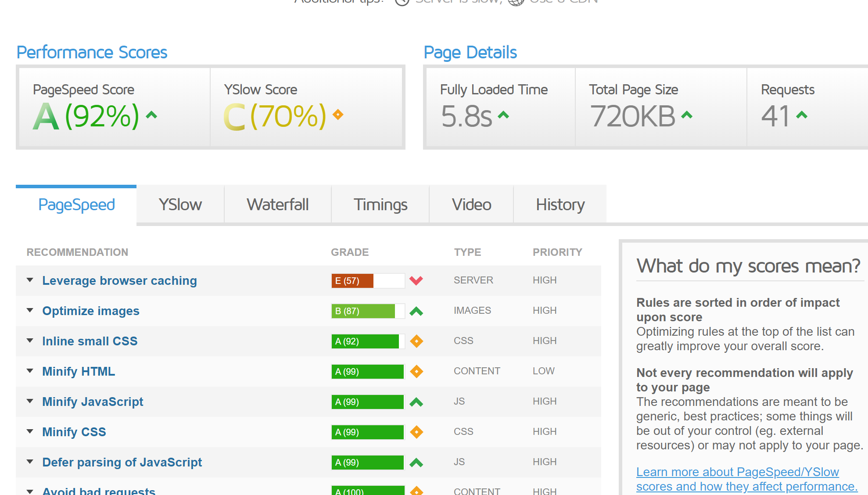Click the green up arrow for Defer parsing of JavaScript
Image resolution: width=868 pixels, height=495 pixels.
[x=416, y=463]
